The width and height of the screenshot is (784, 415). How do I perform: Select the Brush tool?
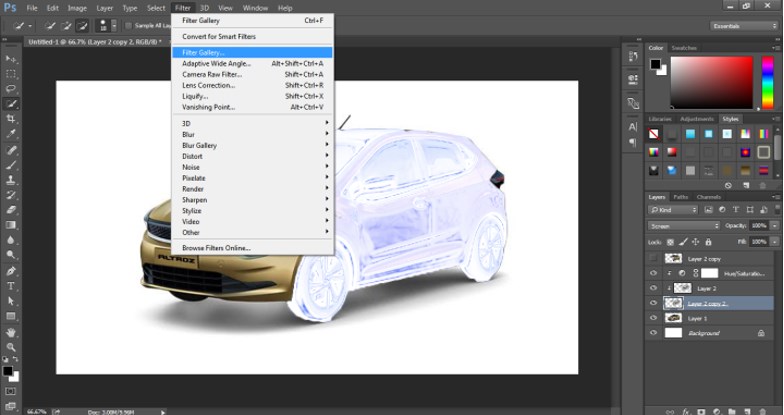(x=11, y=165)
